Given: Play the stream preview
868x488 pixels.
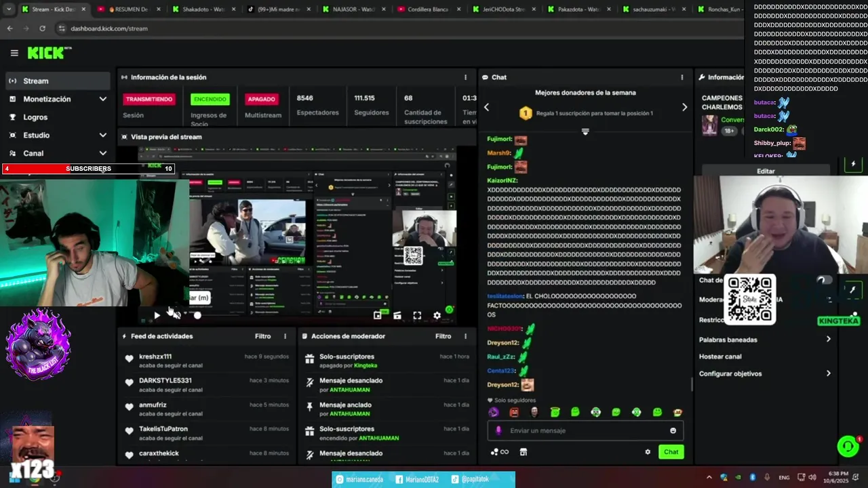Looking at the screenshot, I should (x=157, y=315).
